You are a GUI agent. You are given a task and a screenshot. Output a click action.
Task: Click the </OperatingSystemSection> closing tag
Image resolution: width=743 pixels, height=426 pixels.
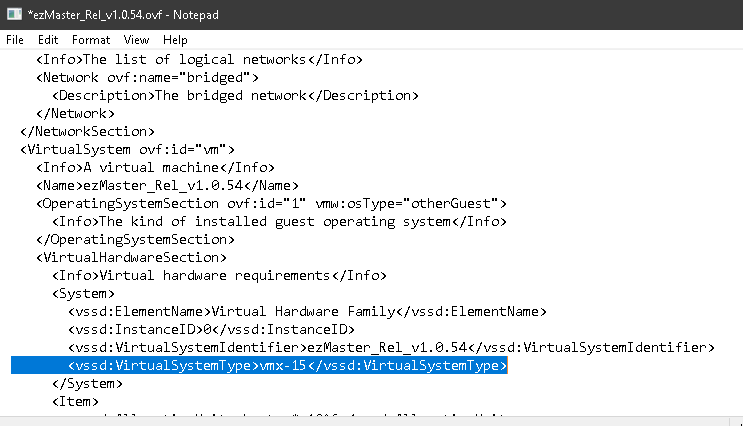(136, 240)
